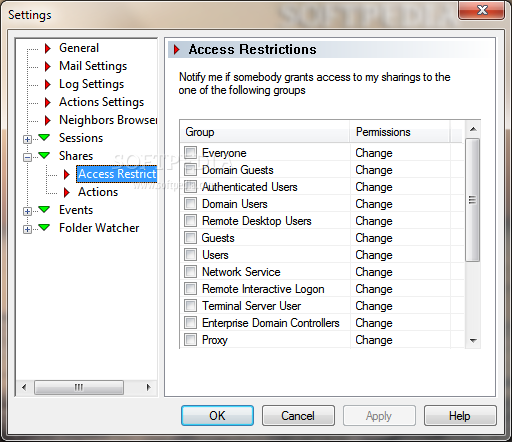Screen dimensions: 512x442
Task: Click the red arrow icon beside Actions under Shares
Action: tap(67, 192)
